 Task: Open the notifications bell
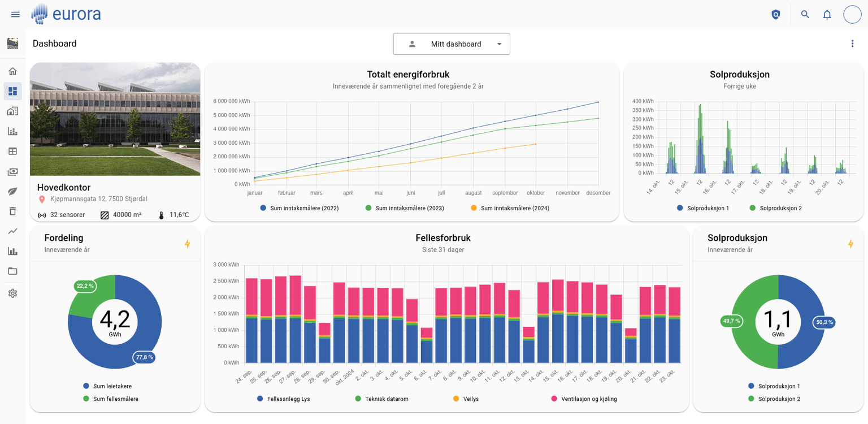(827, 15)
